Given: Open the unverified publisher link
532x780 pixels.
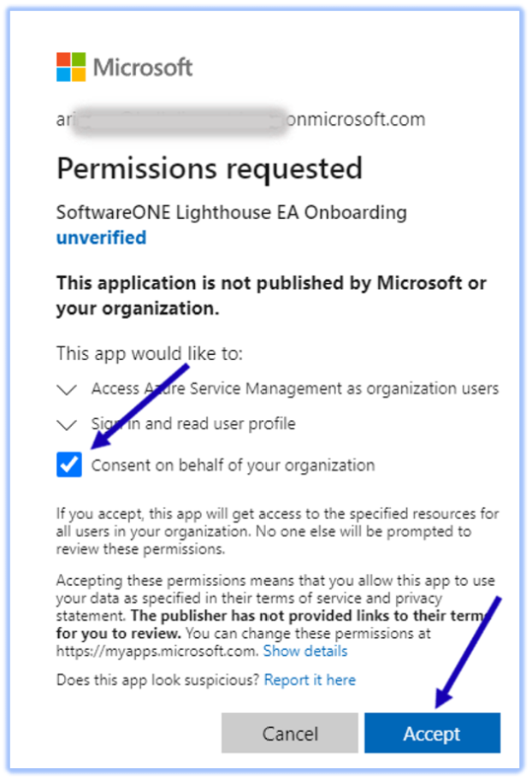Looking at the screenshot, I should point(101,237).
